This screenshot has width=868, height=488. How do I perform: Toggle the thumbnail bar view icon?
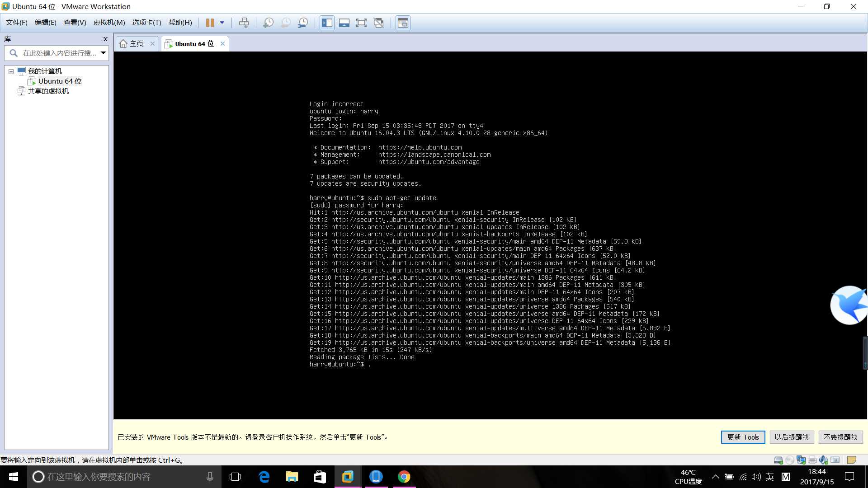(344, 23)
